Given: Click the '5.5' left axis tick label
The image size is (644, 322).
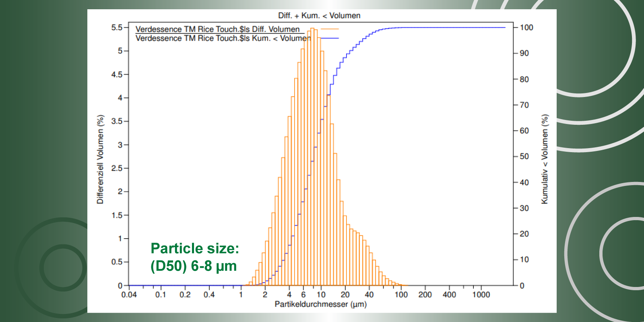Looking at the screenshot, I should (x=117, y=27).
